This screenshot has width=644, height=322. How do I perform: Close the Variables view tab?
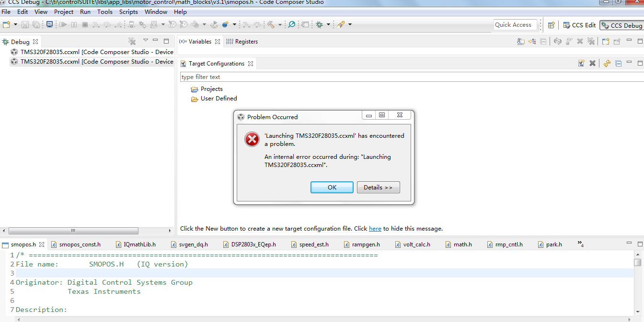point(217,42)
